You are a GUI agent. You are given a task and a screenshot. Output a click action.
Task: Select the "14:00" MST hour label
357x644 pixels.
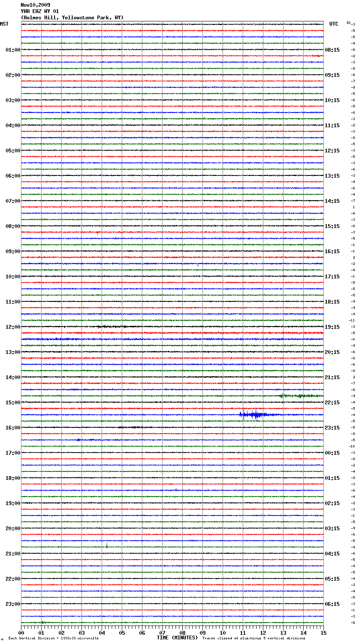[13, 377]
